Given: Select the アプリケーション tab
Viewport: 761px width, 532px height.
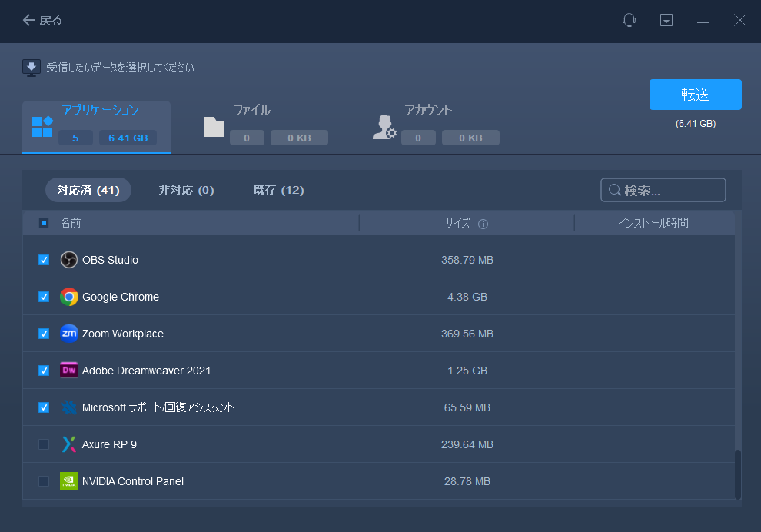Looking at the screenshot, I should coord(96,127).
